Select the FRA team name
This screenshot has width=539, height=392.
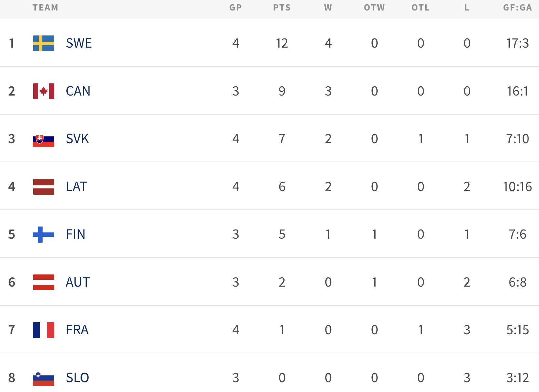(x=77, y=330)
